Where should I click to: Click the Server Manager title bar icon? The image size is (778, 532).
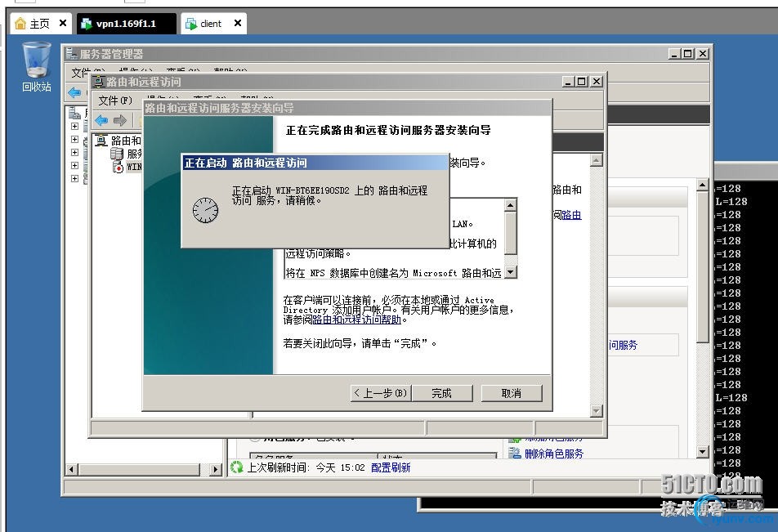71,54
